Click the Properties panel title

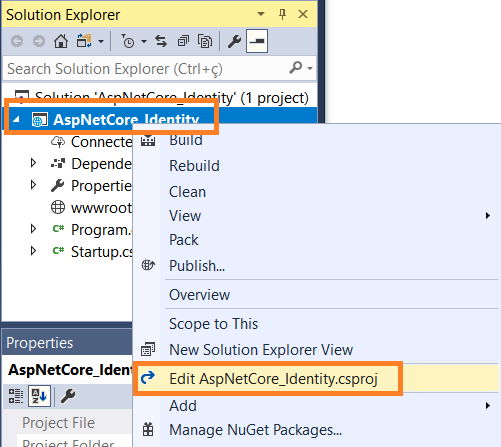pyautogui.click(x=39, y=343)
